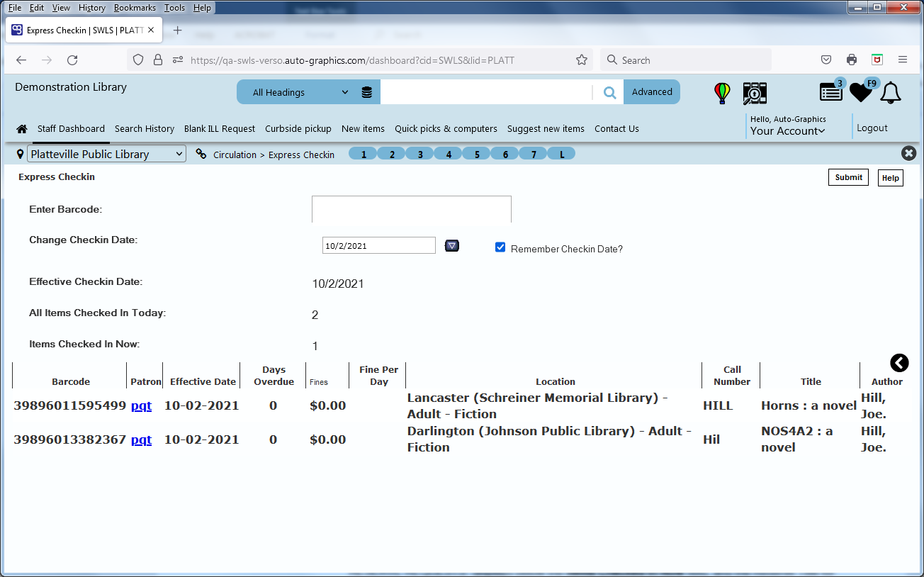Select shortcut pill 4

[x=449, y=154]
